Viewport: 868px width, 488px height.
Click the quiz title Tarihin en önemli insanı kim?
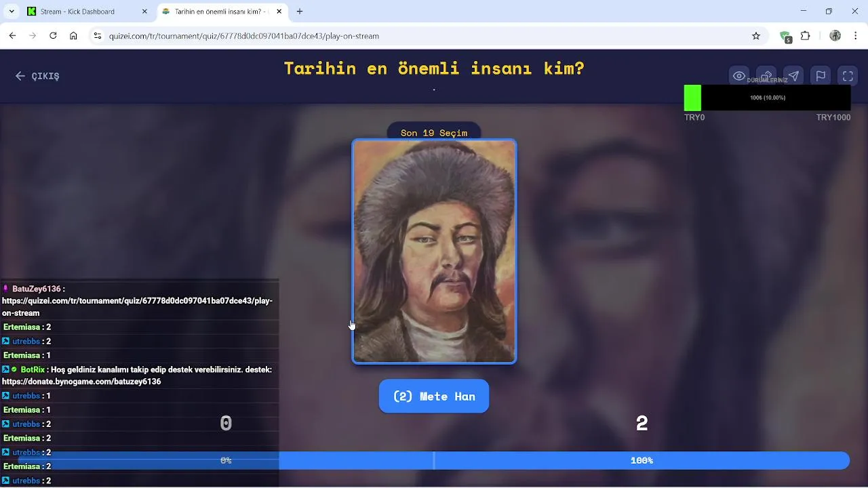[434, 68]
